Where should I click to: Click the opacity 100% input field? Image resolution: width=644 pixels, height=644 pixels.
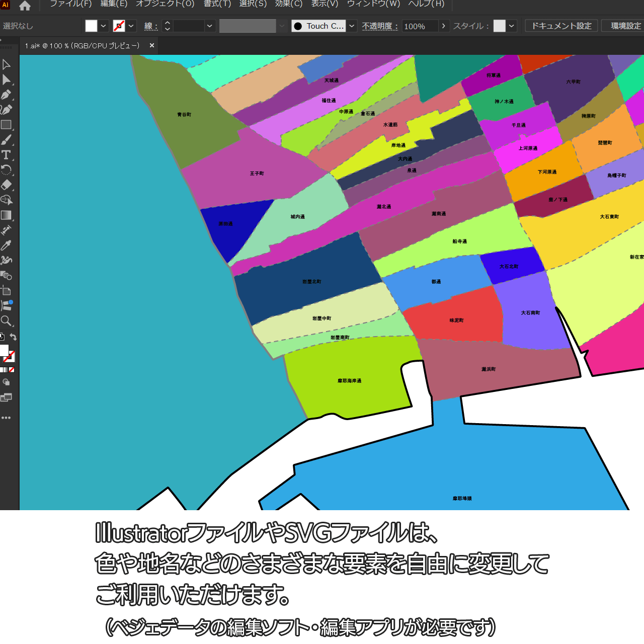tap(420, 26)
